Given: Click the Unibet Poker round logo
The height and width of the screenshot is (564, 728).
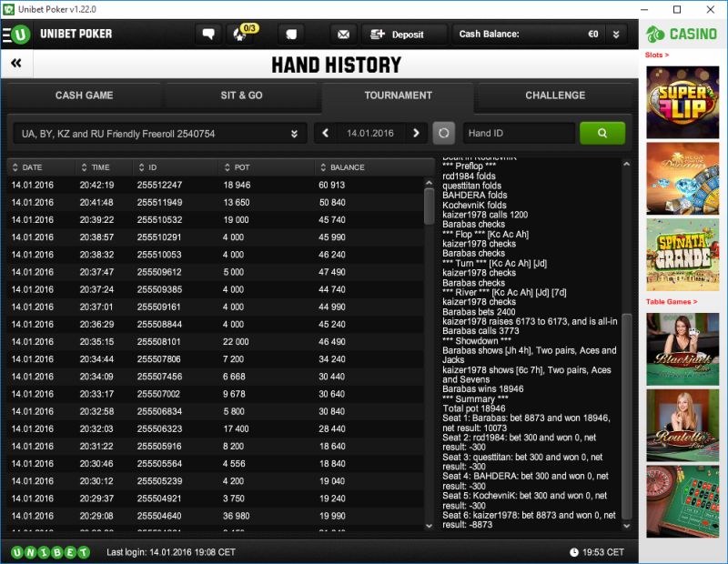Looking at the screenshot, I should (21, 34).
